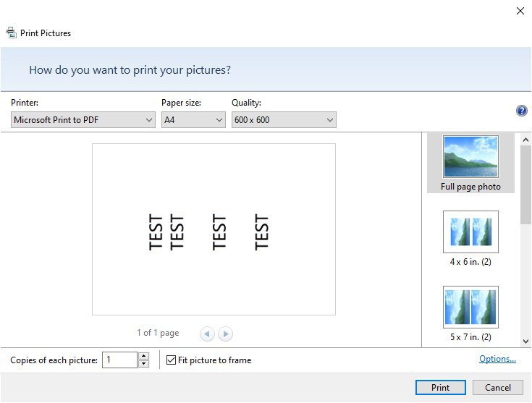Click the layout list scroll up arrow
The width and height of the screenshot is (532, 403).
(x=526, y=140)
